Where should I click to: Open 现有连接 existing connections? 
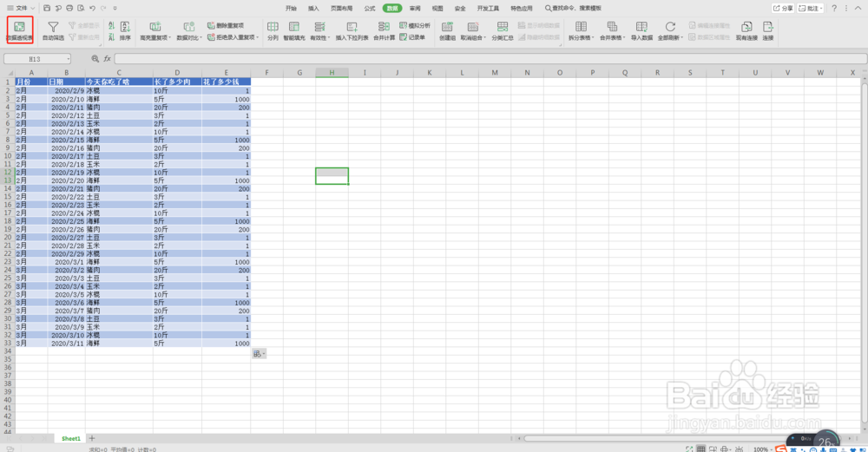[x=746, y=30]
